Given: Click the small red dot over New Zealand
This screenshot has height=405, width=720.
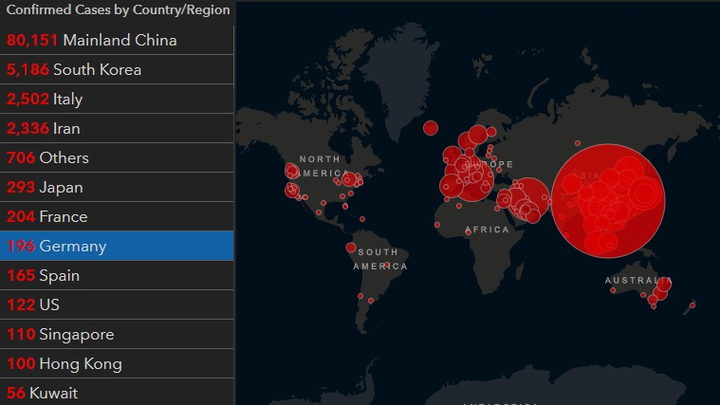Looking at the screenshot, I should coord(692,305).
